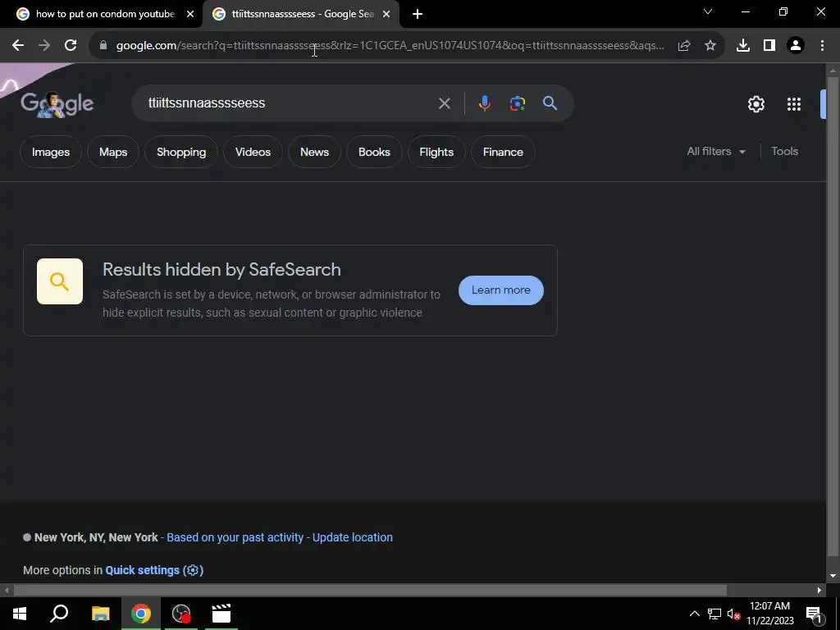Open Quick settings link in footer

coord(154,570)
